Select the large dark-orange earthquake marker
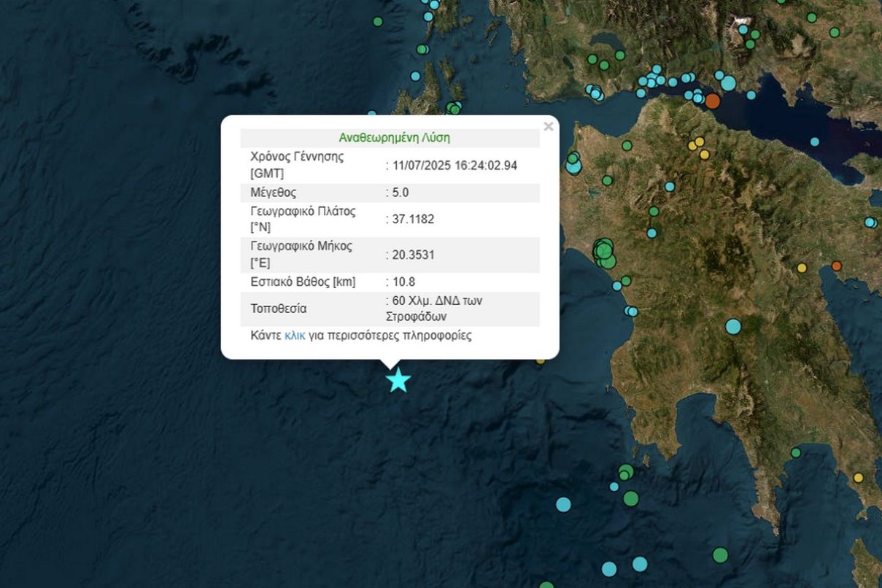Viewport: 882px width, 588px height. (713, 101)
